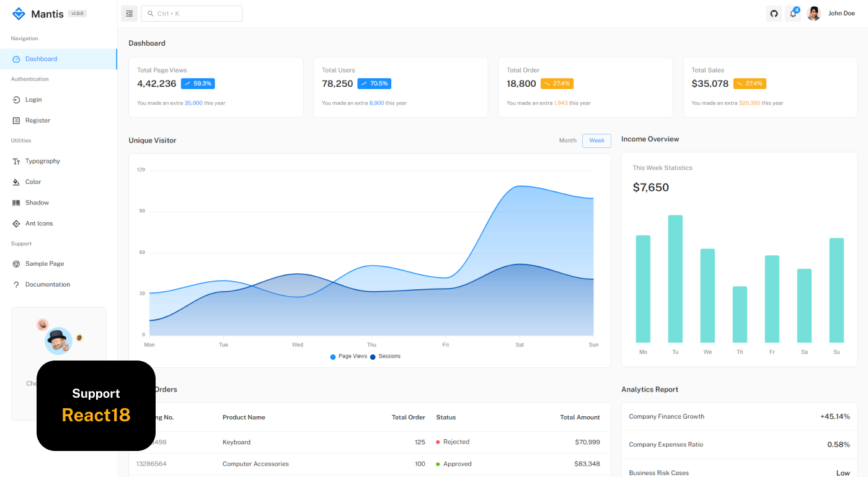This screenshot has height=477, width=868.
Task: Select the Week button on Unique Visitor chart
Action: coord(596,140)
